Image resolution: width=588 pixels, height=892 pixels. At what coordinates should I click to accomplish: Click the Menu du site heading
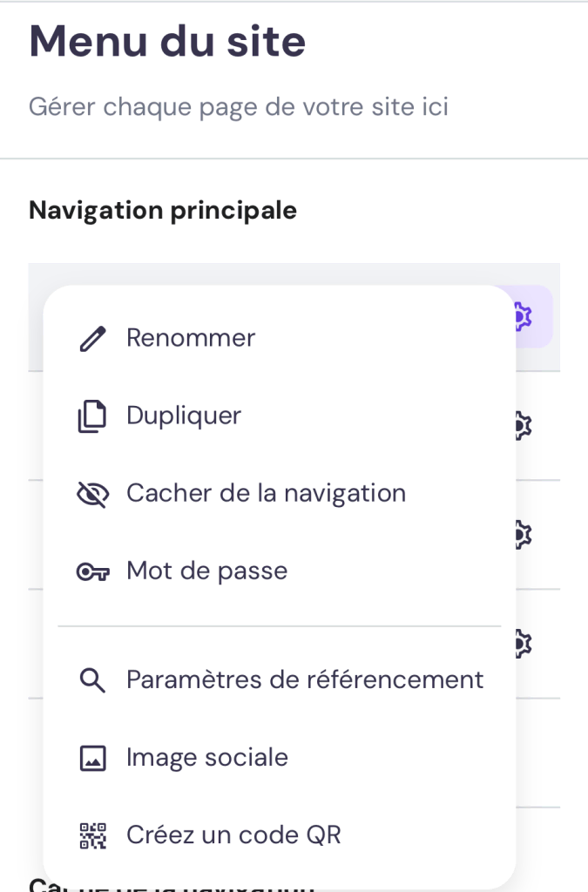(167, 42)
